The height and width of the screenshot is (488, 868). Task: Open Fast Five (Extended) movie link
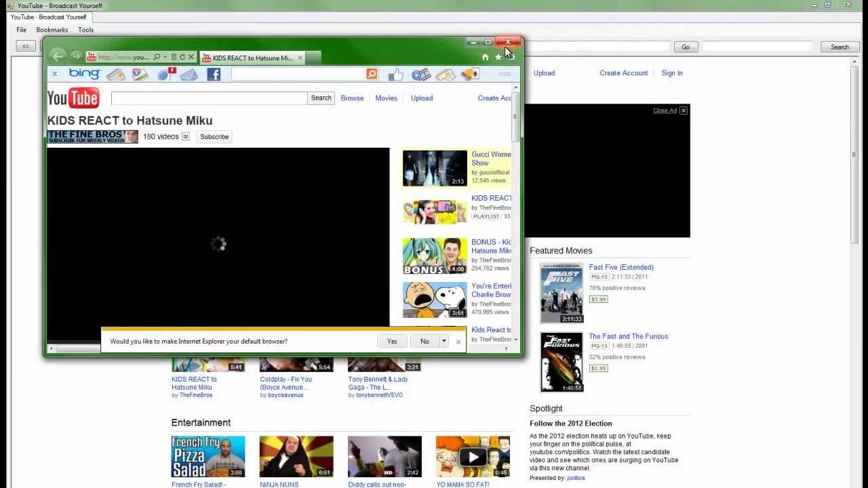coord(621,267)
